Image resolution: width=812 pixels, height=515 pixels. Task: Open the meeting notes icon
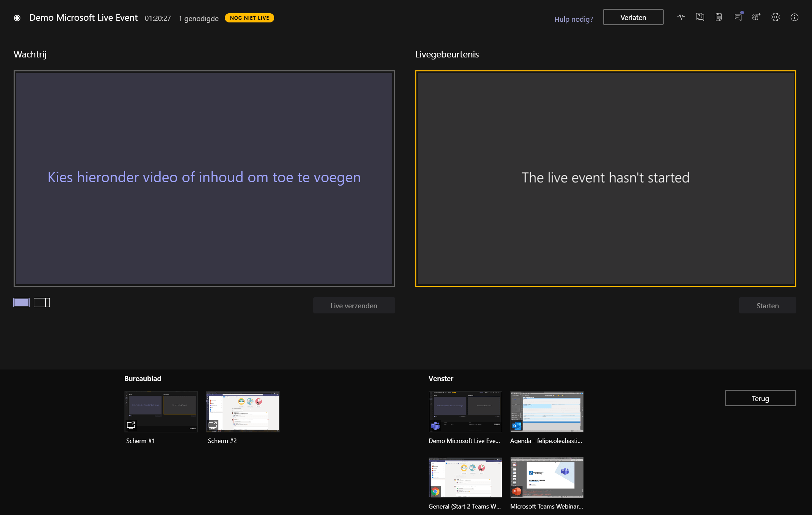[719, 17]
